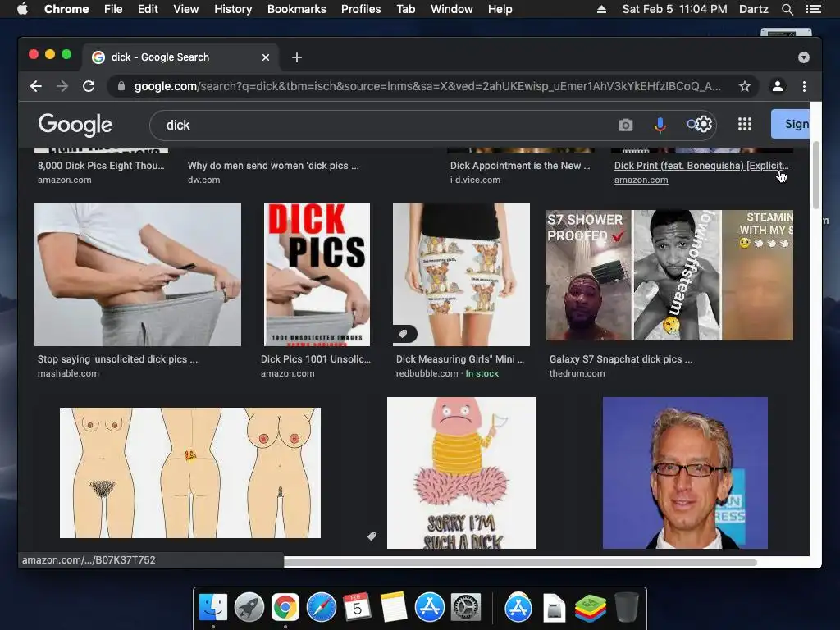This screenshot has height=630, width=840.
Task: Click the Chrome forward arrow
Action: (x=62, y=86)
